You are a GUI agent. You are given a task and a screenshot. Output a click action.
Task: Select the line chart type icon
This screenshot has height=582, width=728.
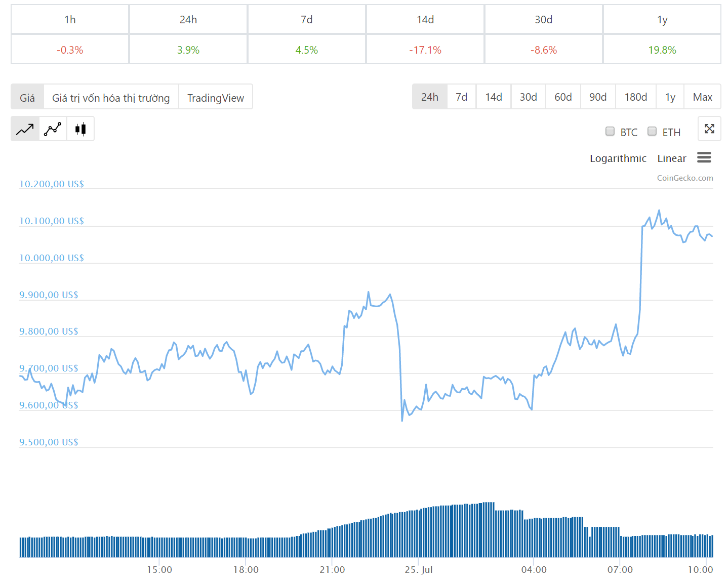pos(25,129)
